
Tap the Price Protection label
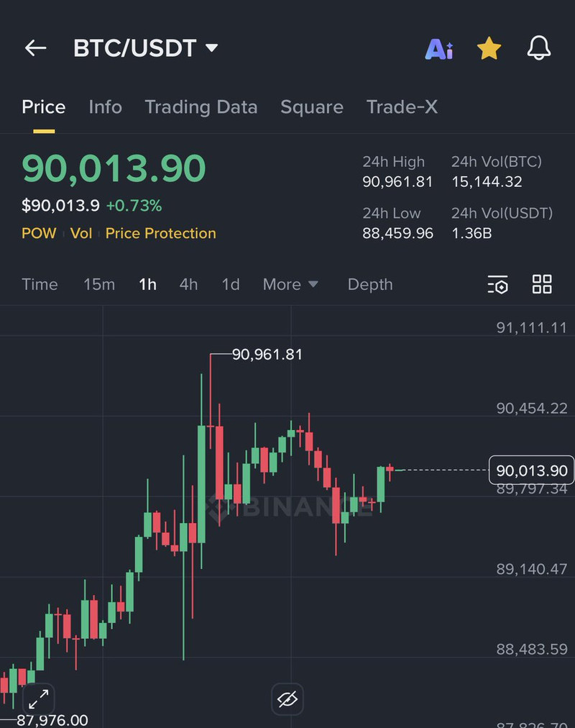click(161, 233)
